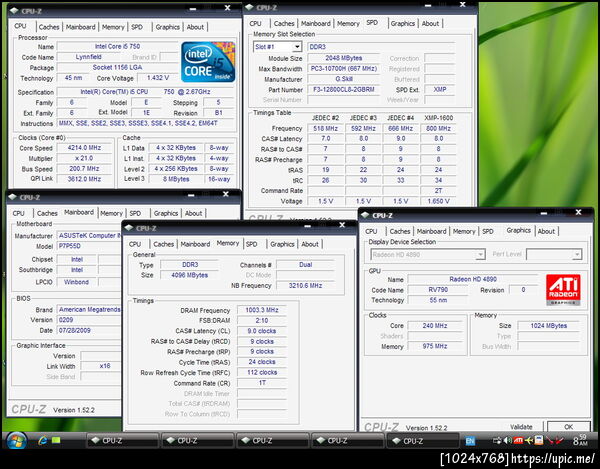Click the Max Bandwidth value PC3-10700H
Screen dimensions: 600x469
pos(344,68)
